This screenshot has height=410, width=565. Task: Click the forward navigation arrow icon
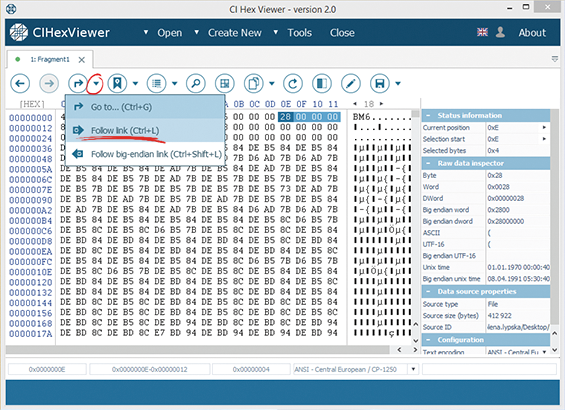click(49, 84)
